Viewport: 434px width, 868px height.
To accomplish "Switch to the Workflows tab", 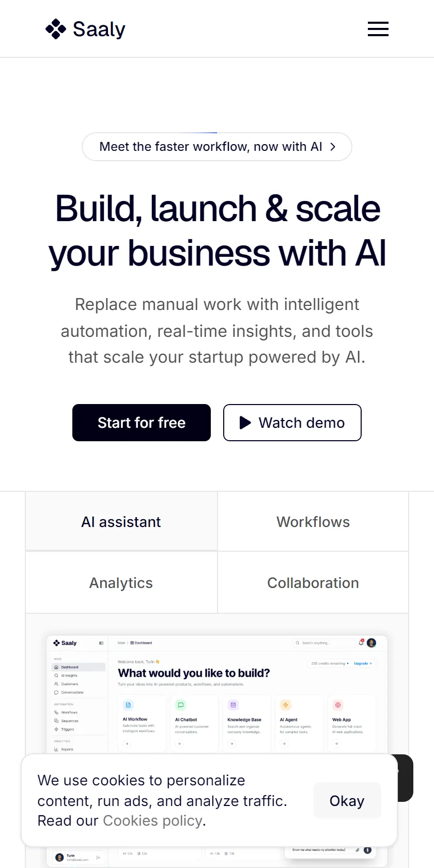I will click(313, 522).
